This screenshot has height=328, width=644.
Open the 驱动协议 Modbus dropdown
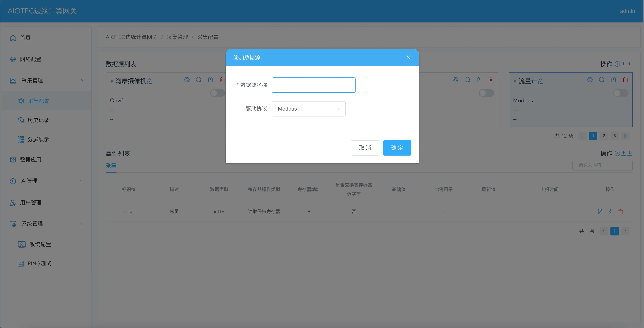pos(308,109)
